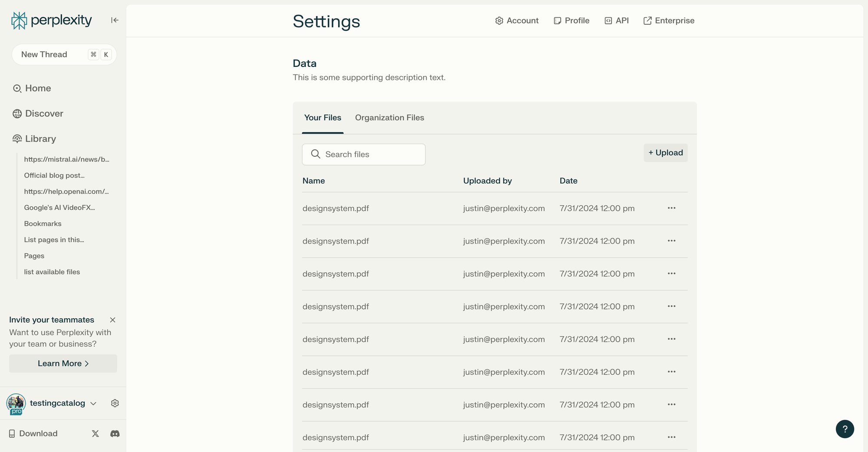Open the Discord icon link
This screenshot has width=868, height=452.
point(115,433)
